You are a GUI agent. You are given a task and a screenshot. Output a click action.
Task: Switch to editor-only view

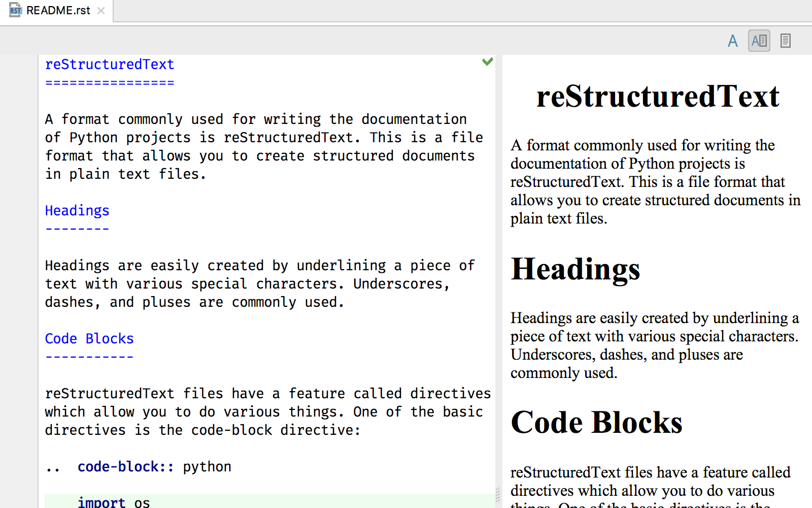732,41
